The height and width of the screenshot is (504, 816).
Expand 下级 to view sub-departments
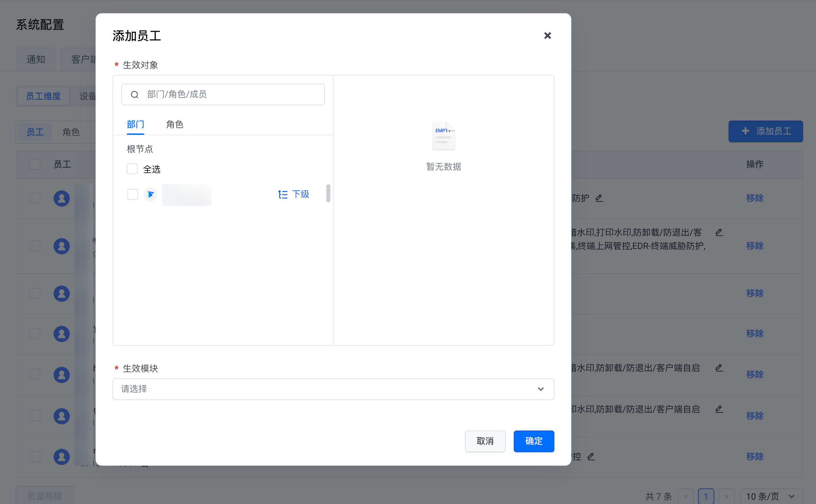coord(300,194)
